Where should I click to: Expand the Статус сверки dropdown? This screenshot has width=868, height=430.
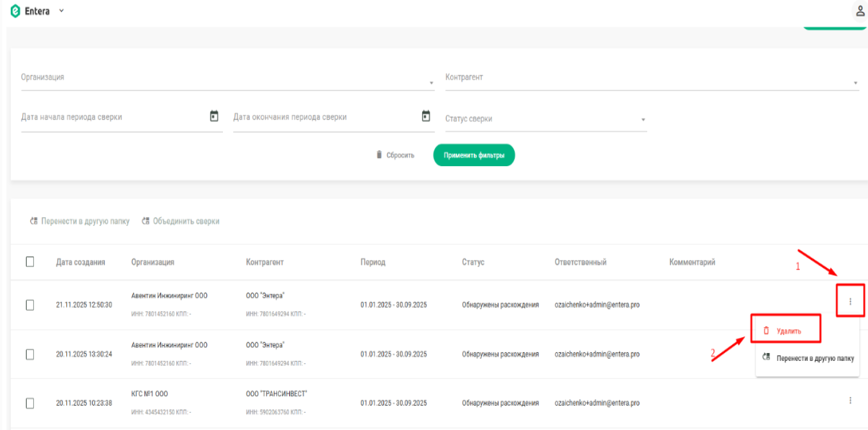coord(546,119)
